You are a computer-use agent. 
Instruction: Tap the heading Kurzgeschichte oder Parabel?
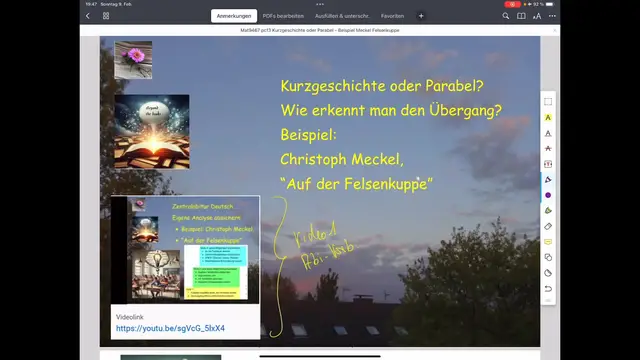coord(382,86)
